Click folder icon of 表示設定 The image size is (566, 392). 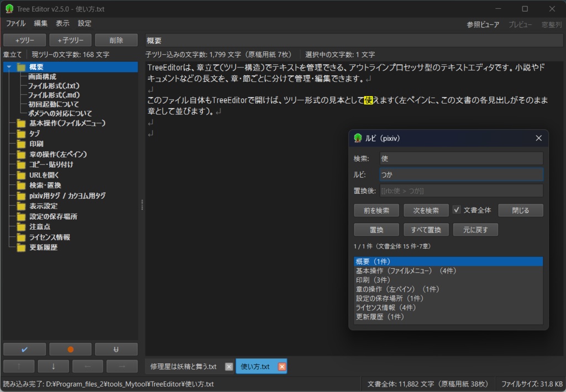click(x=22, y=206)
